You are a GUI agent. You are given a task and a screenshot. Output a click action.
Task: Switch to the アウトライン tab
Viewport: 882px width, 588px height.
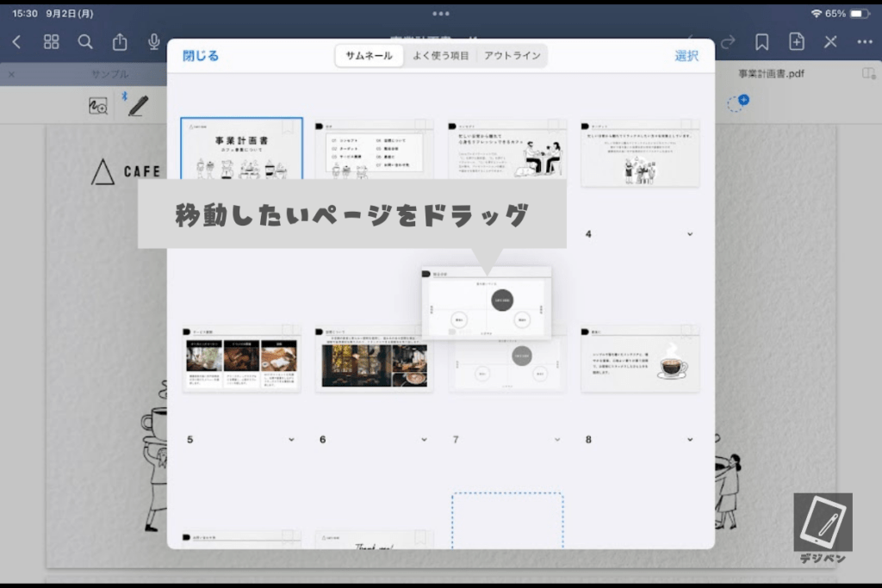click(x=512, y=56)
